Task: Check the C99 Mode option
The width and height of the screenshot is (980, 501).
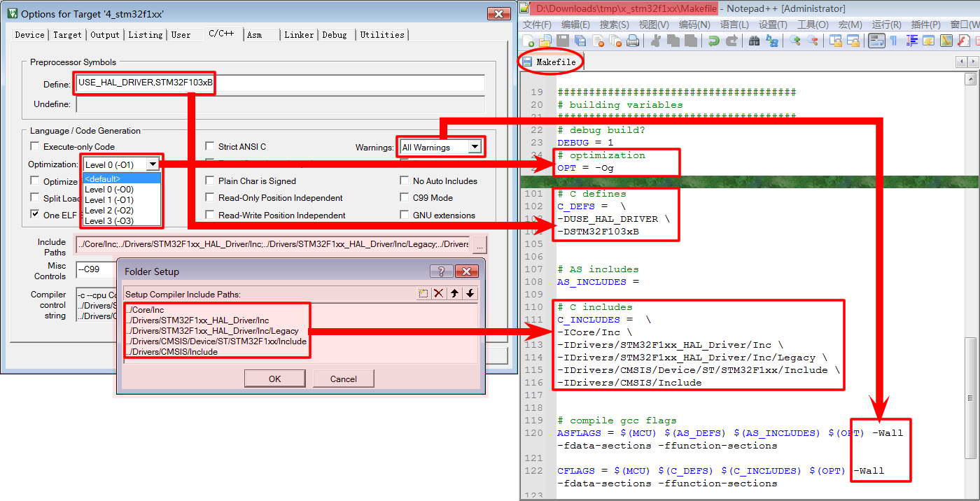Action: pos(405,198)
